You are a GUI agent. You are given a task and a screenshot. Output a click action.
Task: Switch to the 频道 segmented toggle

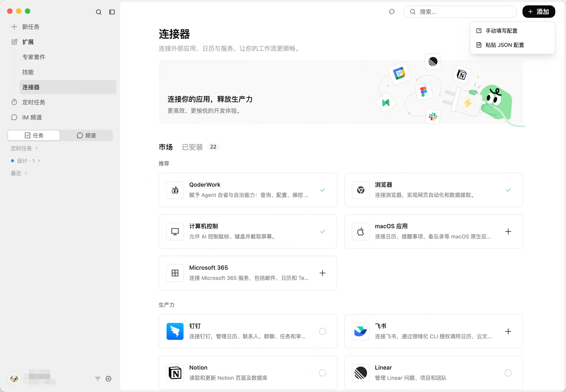click(x=86, y=135)
